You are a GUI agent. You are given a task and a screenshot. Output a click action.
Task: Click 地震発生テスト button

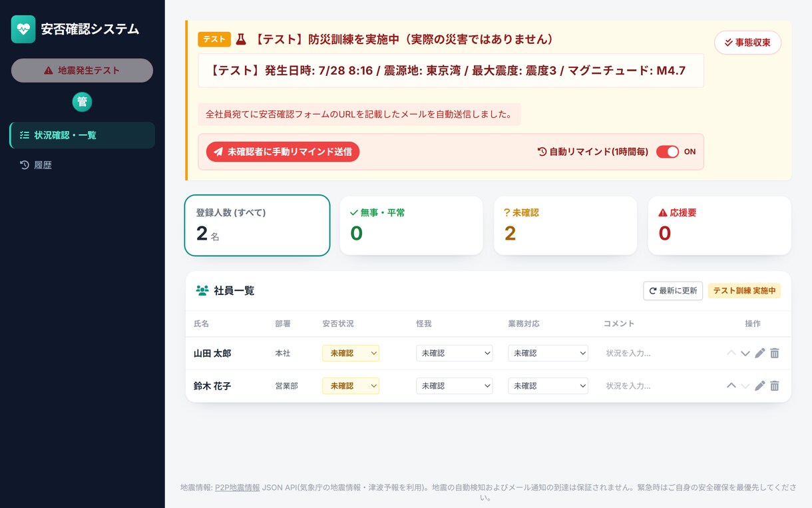82,71
